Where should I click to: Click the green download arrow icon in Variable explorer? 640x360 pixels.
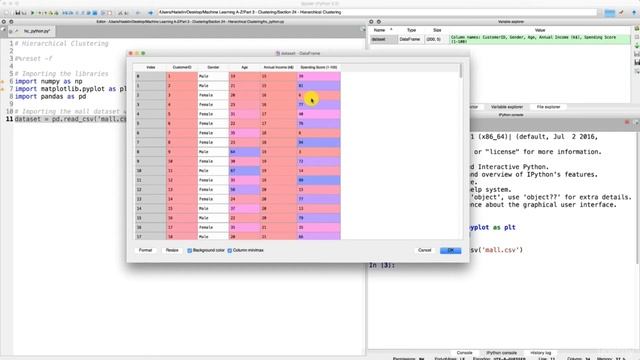pyautogui.click(x=637, y=45)
